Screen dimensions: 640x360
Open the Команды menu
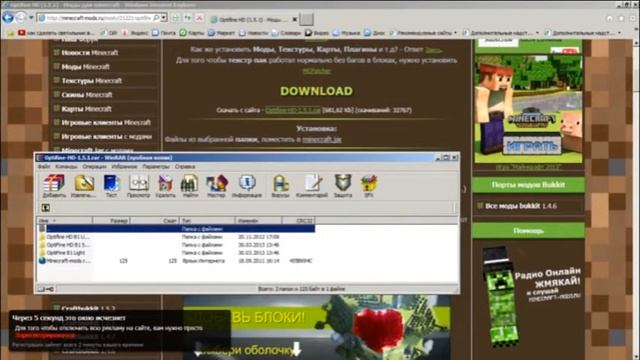point(66,167)
